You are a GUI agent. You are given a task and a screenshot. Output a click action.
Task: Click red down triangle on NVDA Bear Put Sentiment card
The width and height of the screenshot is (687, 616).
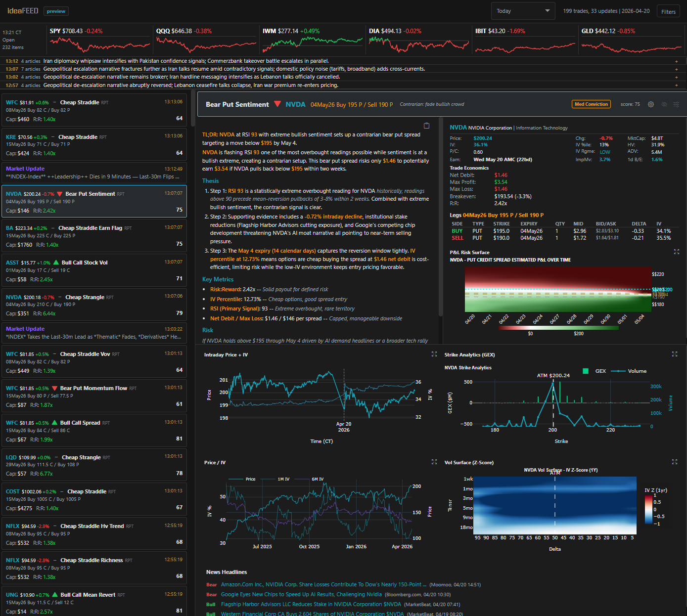click(60, 194)
